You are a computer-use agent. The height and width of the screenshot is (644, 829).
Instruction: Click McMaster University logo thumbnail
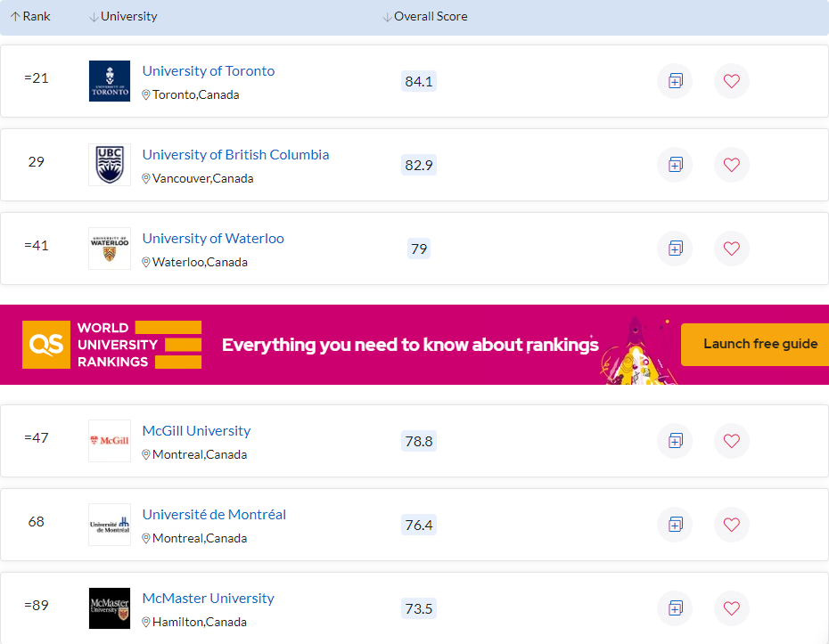[110, 608]
